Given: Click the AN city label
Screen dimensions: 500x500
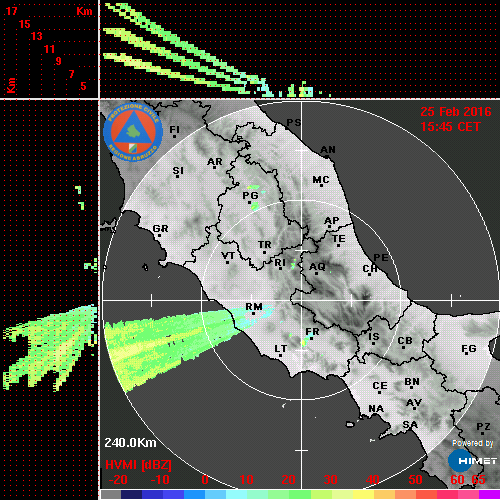Looking at the screenshot, I should pos(328,150).
